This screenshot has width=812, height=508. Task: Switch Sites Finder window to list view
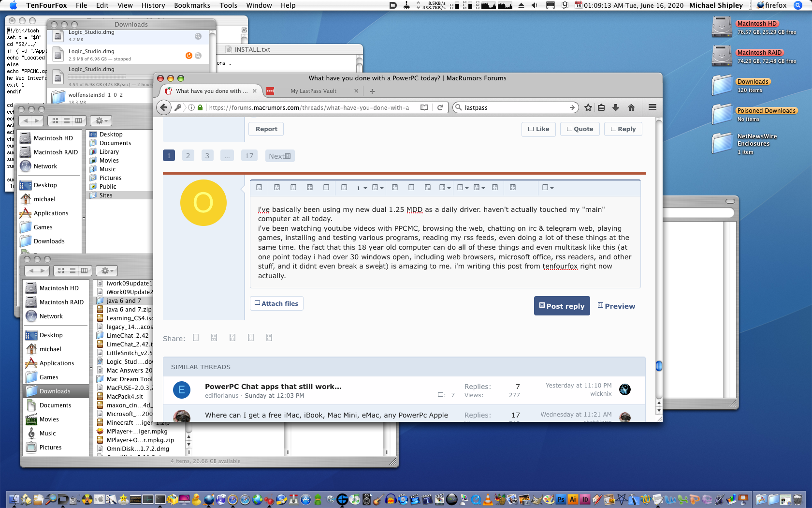pos(67,120)
